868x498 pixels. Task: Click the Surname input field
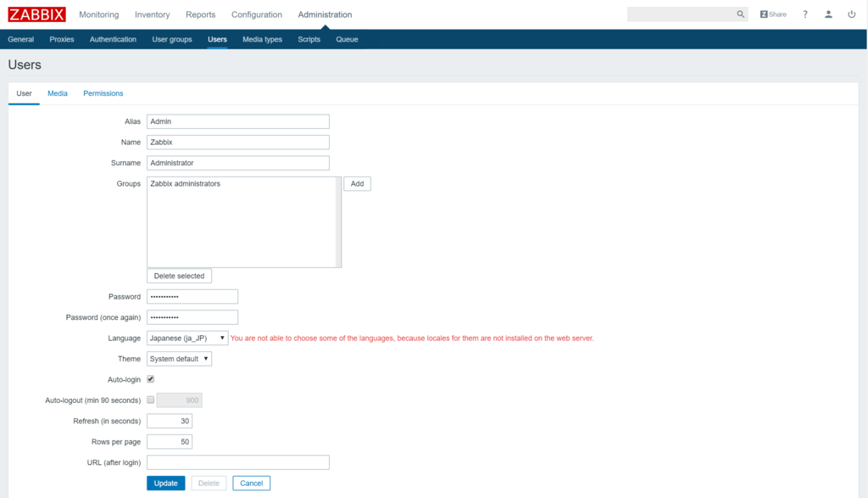(238, 163)
